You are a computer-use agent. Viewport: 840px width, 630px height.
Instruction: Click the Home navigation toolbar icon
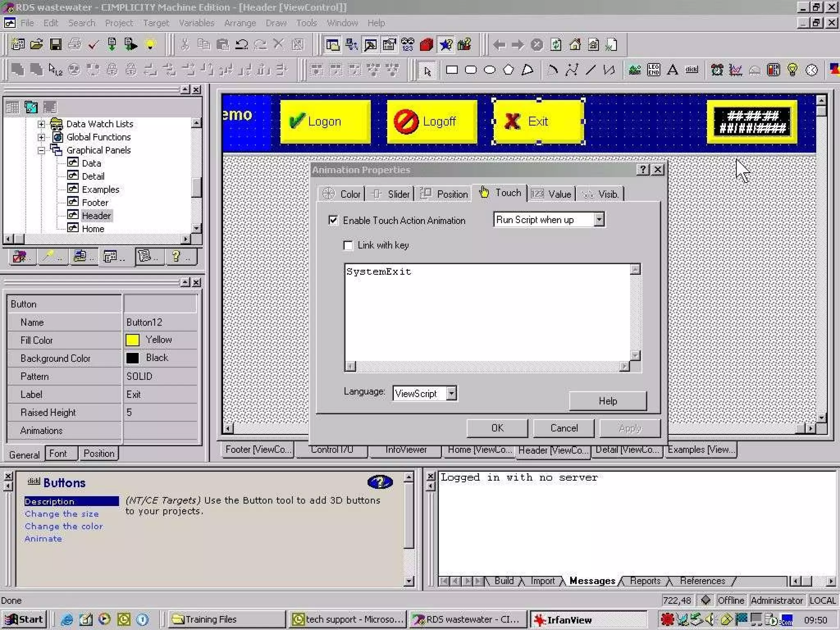pyautogui.click(x=575, y=44)
